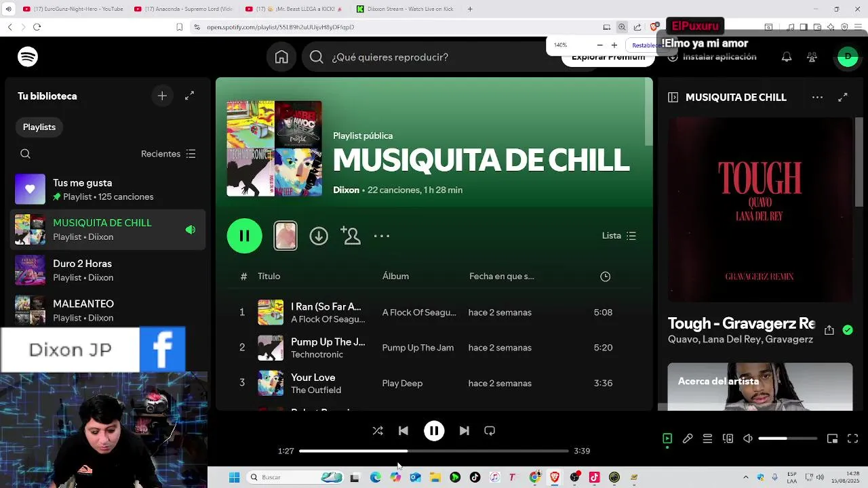Open mini player icon
The height and width of the screenshot is (488, 868).
point(833,439)
